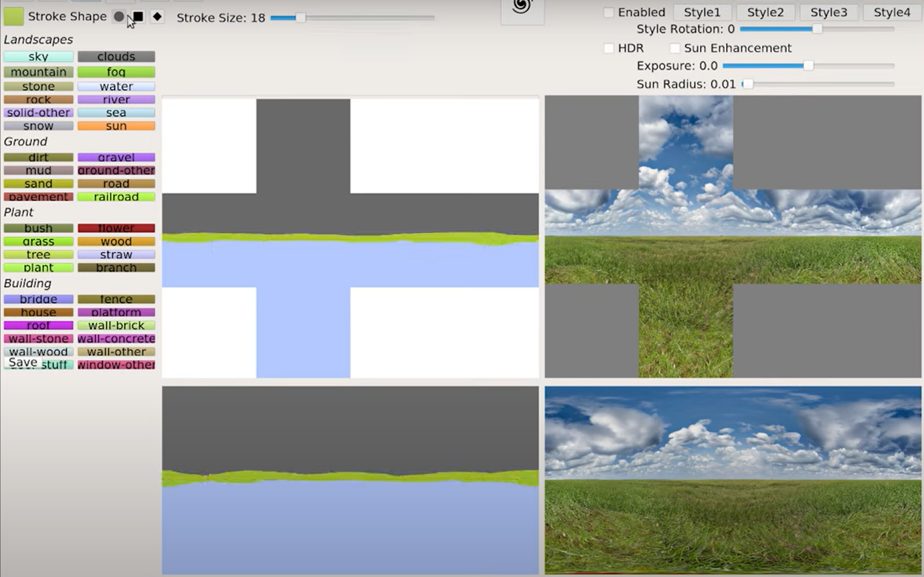This screenshot has width=924, height=577.
Task: Choose the dirt ground label
Action: pos(39,158)
